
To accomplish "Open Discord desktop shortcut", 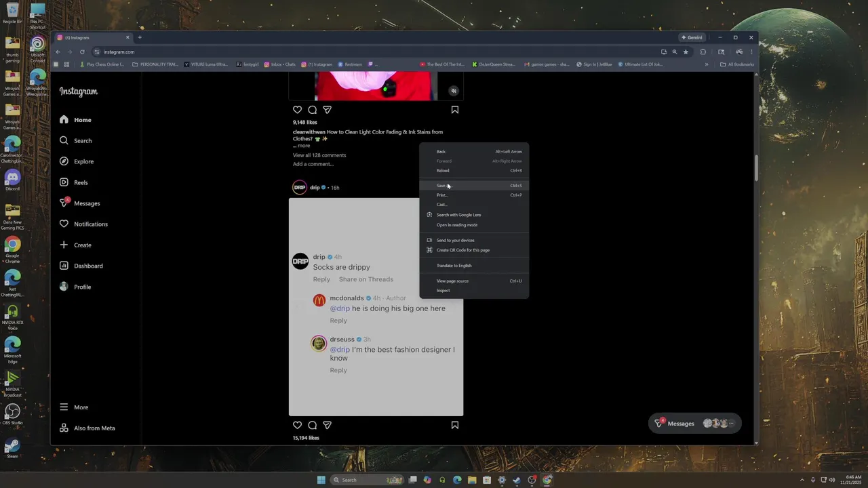I will (12, 181).
